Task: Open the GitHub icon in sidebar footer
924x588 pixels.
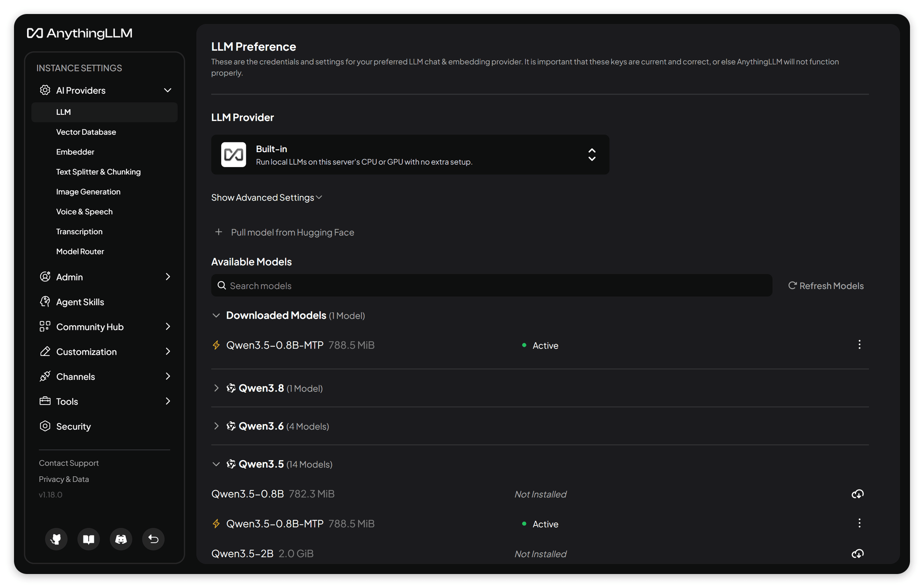Action: point(56,539)
